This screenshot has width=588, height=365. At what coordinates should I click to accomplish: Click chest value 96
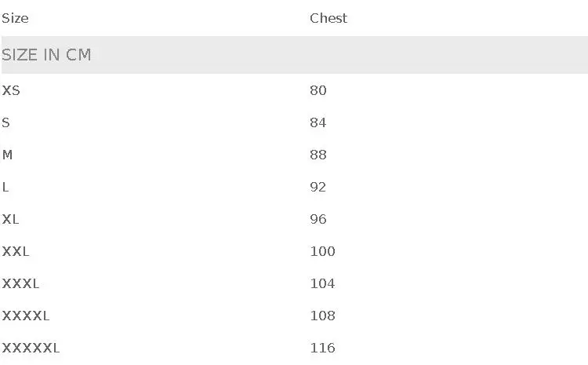[318, 219]
